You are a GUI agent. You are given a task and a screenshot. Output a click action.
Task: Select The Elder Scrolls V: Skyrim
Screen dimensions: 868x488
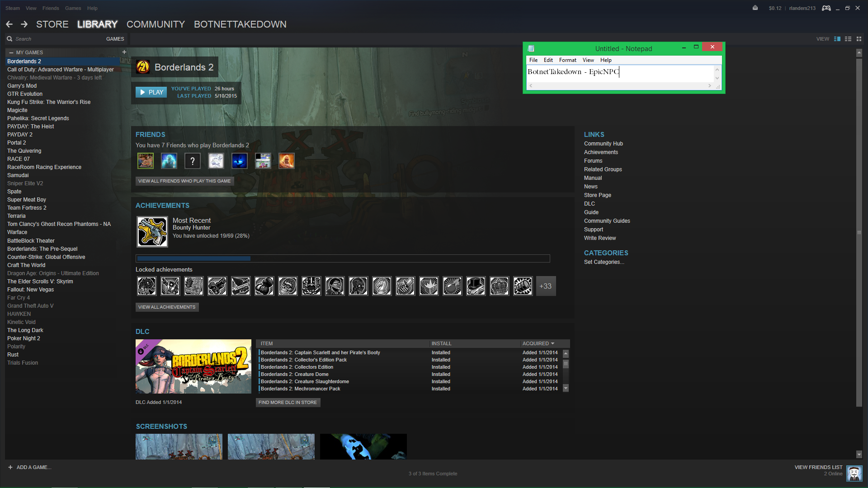[x=40, y=282]
